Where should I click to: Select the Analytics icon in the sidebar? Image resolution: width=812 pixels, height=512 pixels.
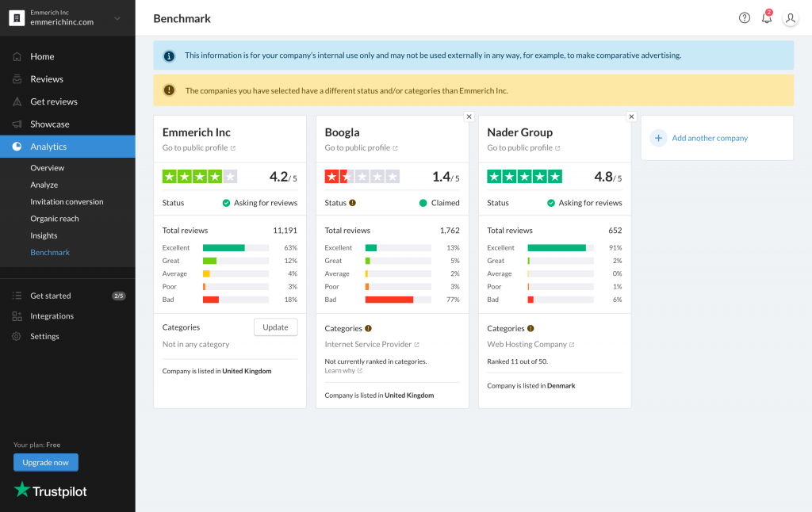point(17,147)
